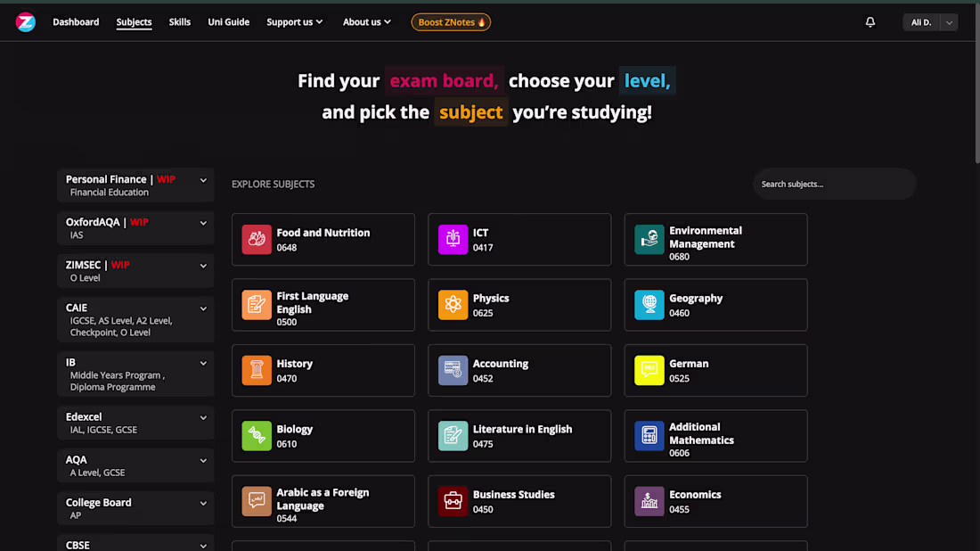The image size is (980, 551).
Task: Open Additional Mathematics 0606 card
Action: 715,436
